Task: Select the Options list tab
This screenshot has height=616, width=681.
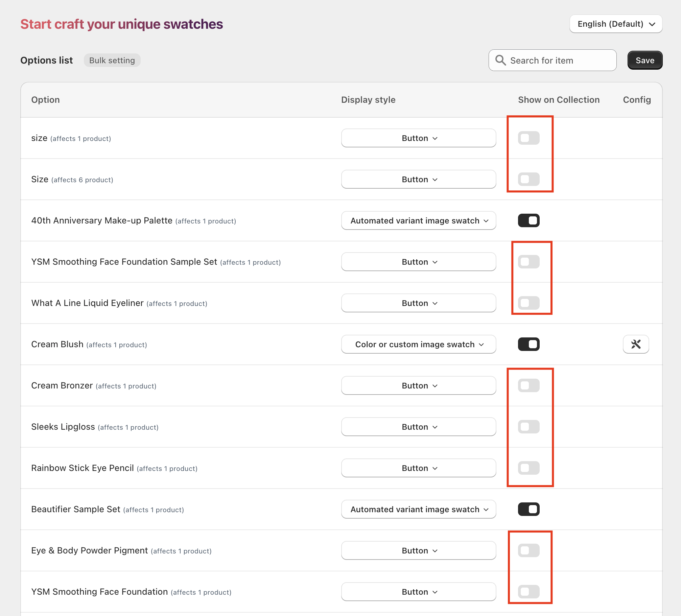Action: 47,60
